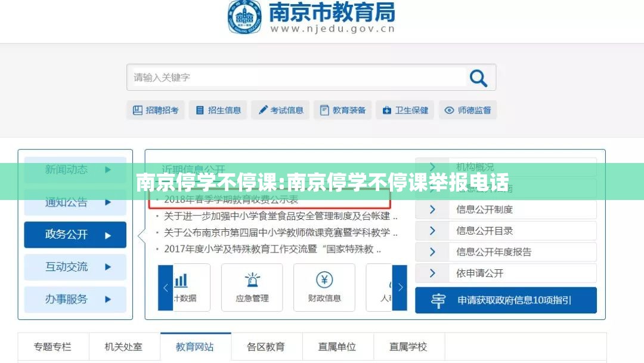Click 卫生保健 health care shortcut
Viewport: 644px width, 363px height.
tap(405, 110)
